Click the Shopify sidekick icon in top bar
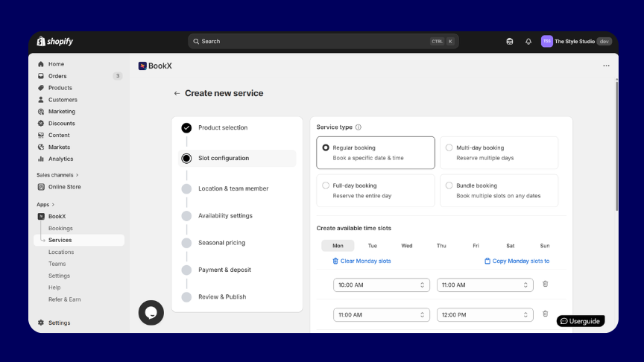The width and height of the screenshot is (644, 362). coord(510,42)
